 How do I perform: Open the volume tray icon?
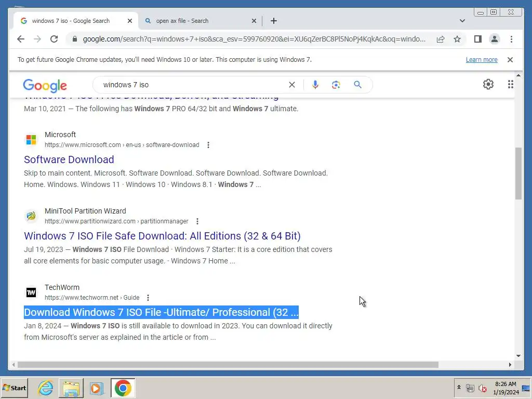coord(483,388)
